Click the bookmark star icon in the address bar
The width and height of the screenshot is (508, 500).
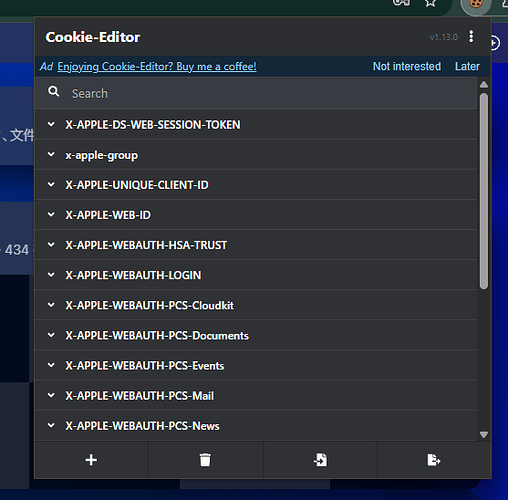point(430,3)
